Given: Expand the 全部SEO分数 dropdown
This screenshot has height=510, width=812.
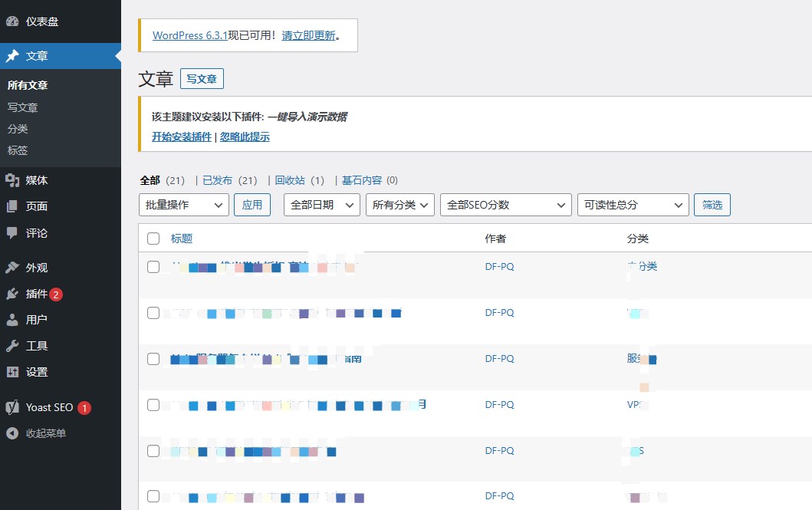Looking at the screenshot, I should click(505, 205).
